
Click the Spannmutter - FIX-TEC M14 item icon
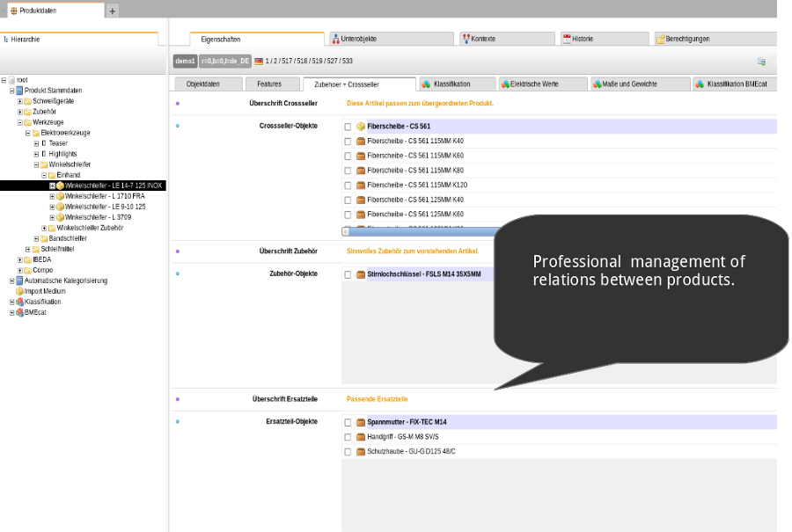(x=359, y=422)
